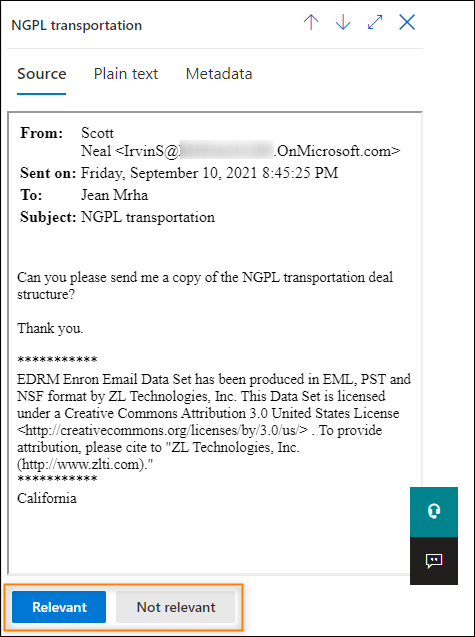Screen dimensions: 475x637
Task: Switch to the Source tab
Action: coord(41,74)
